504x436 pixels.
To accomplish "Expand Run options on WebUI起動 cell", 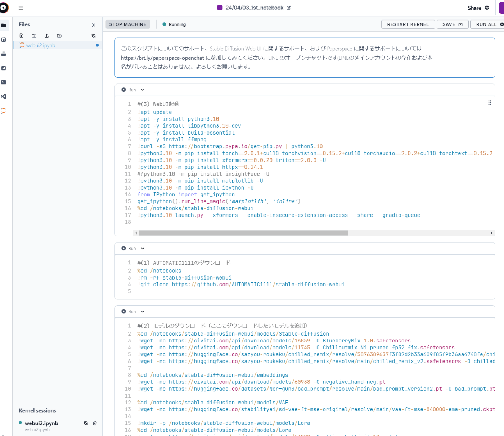I will (143, 90).
